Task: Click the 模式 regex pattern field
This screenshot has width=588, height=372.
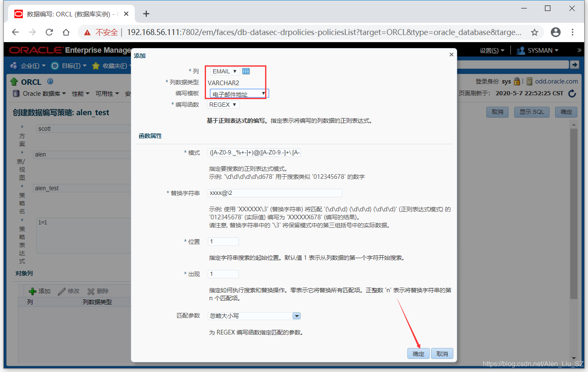Action: 255,153
